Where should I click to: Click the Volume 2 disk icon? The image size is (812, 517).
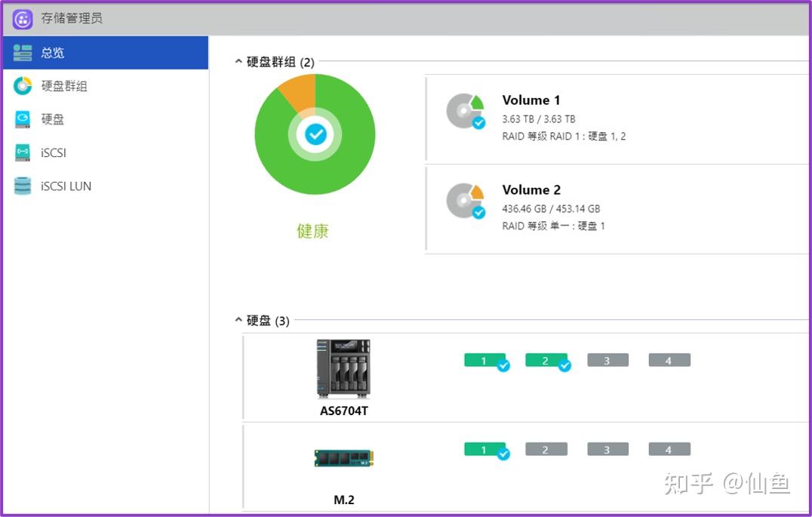[466, 199]
